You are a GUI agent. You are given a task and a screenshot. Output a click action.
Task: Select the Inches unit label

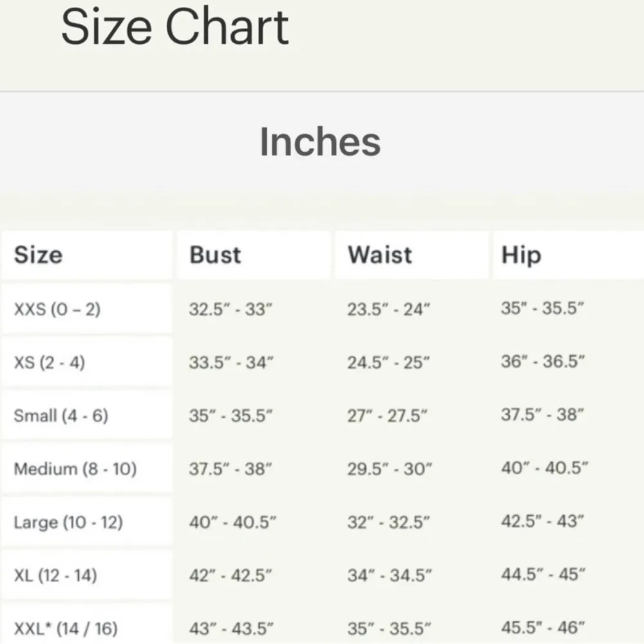[x=320, y=142]
